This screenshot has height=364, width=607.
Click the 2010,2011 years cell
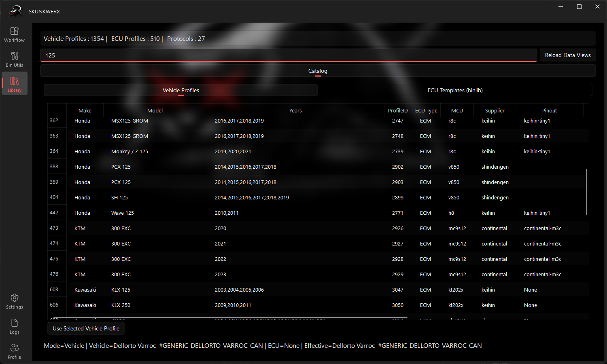coord(295,213)
